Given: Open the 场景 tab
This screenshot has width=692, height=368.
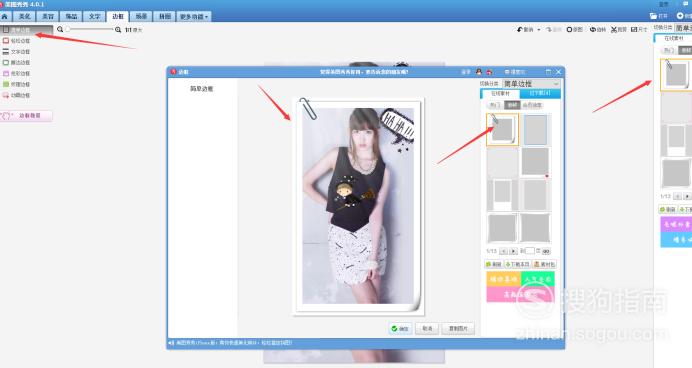Looking at the screenshot, I should pyautogui.click(x=141, y=16).
